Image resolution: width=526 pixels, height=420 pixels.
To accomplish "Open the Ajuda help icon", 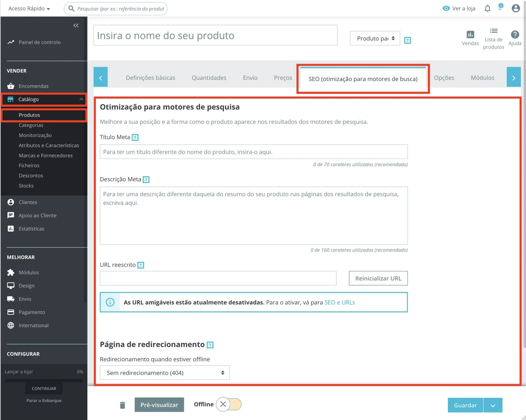I will pyautogui.click(x=515, y=35).
